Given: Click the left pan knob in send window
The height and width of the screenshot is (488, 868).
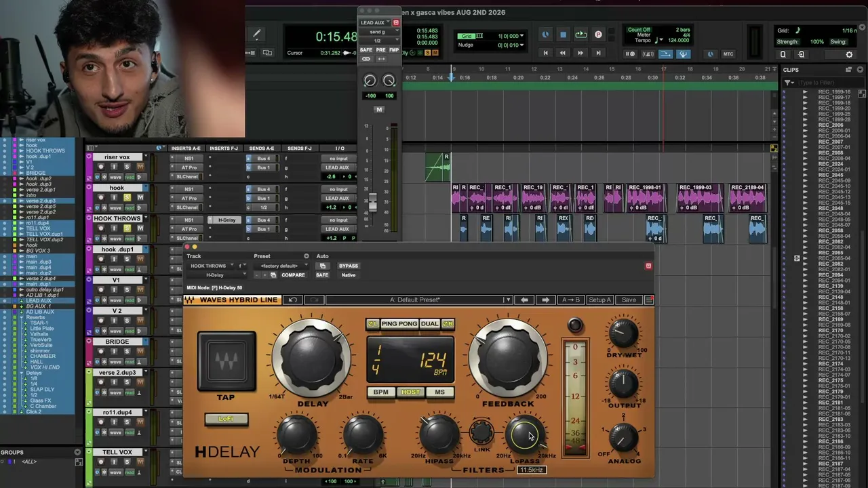Looking at the screenshot, I should [x=370, y=81].
